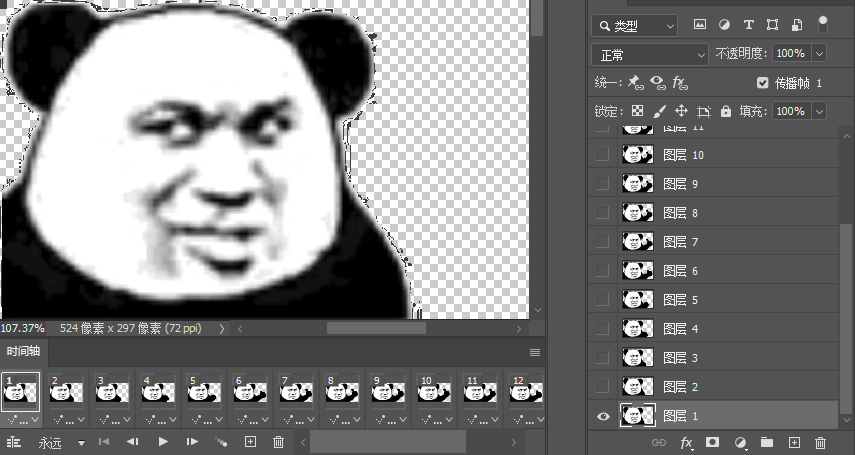Screen dimensions: 855x455
Task: Delete layer with Layers panel trash icon
Action: pos(820,442)
